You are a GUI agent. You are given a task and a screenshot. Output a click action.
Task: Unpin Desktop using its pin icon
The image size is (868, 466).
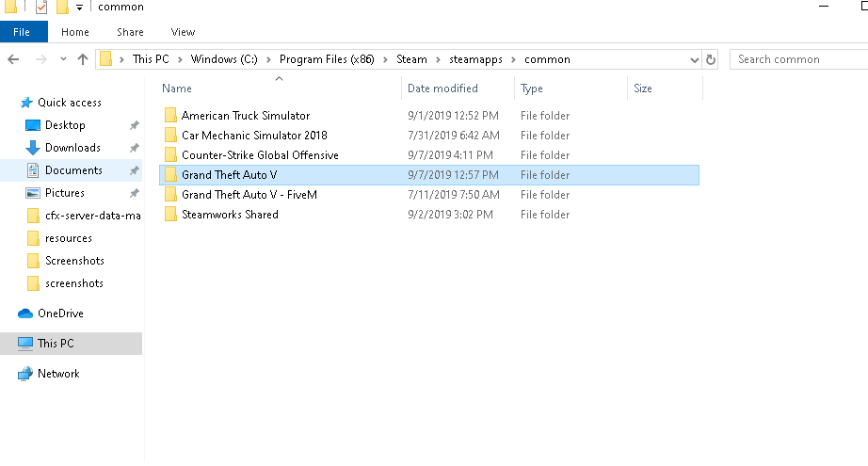point(134,125)
